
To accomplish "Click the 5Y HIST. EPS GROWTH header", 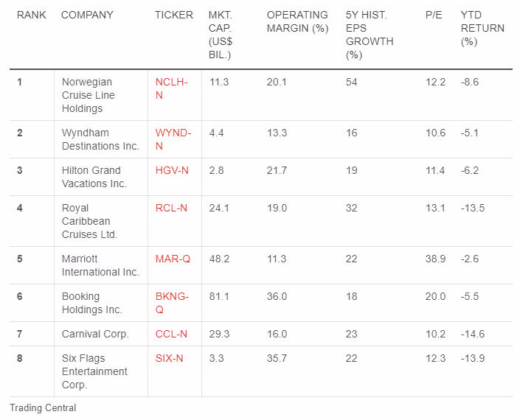I will (x=370, y=35).
